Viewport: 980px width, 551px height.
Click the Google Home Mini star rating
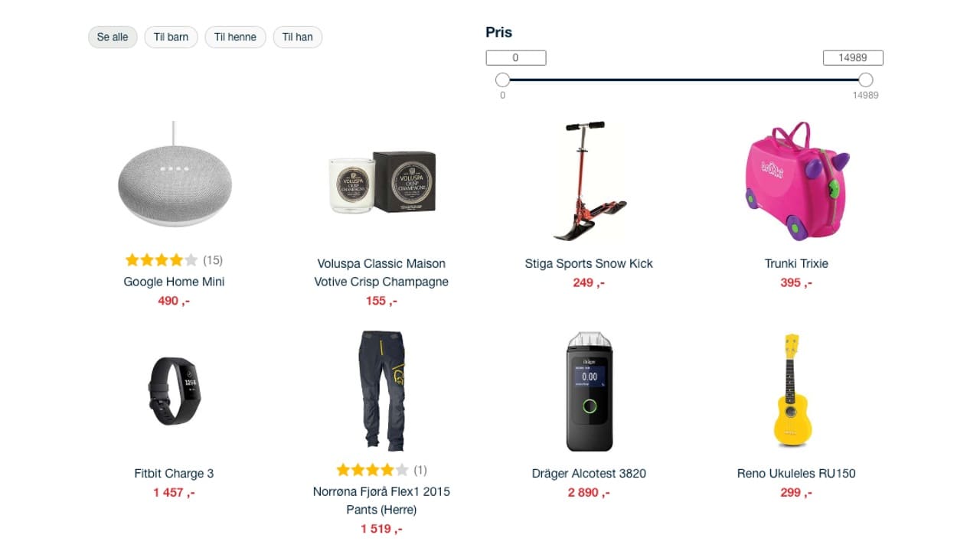[x=161, y=260]
